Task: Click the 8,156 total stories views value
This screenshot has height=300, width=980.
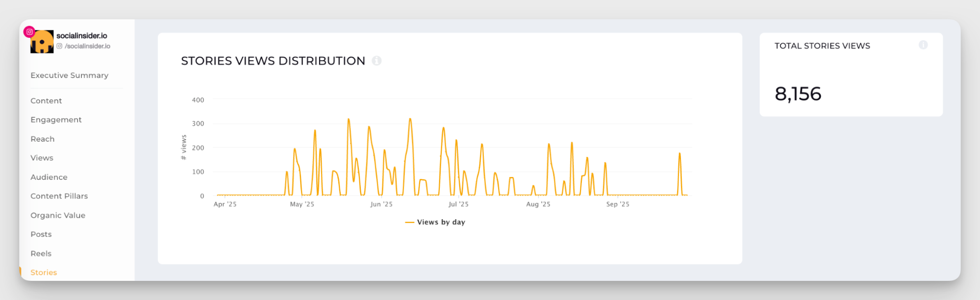Action: (x=798, y=94)
